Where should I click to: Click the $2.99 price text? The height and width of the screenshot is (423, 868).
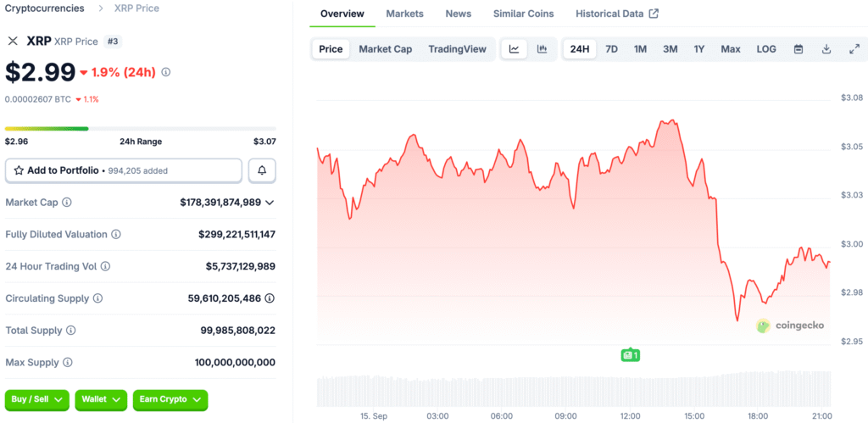click(x=41, y=72)
